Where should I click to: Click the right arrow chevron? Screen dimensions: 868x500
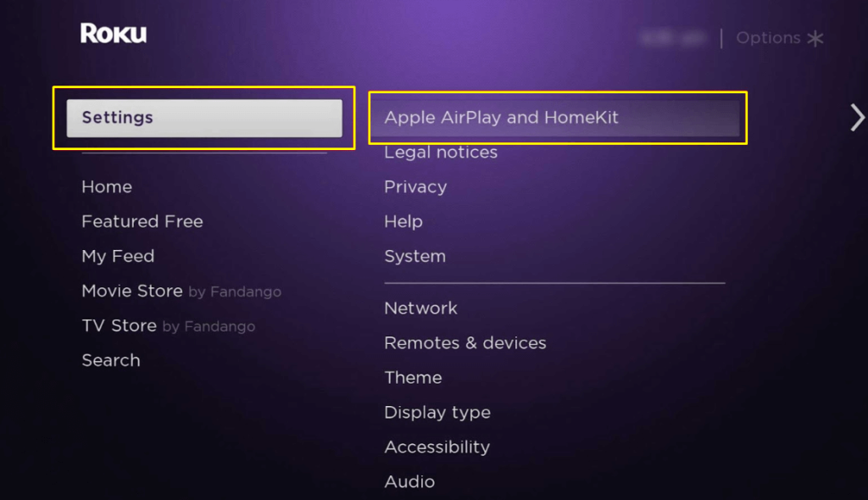point(857,118)
